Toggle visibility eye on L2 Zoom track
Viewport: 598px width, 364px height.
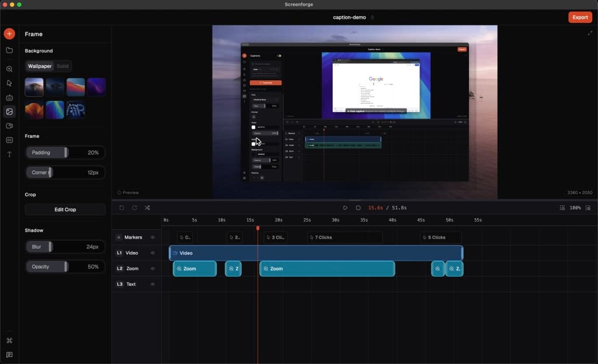coord(152,268)
